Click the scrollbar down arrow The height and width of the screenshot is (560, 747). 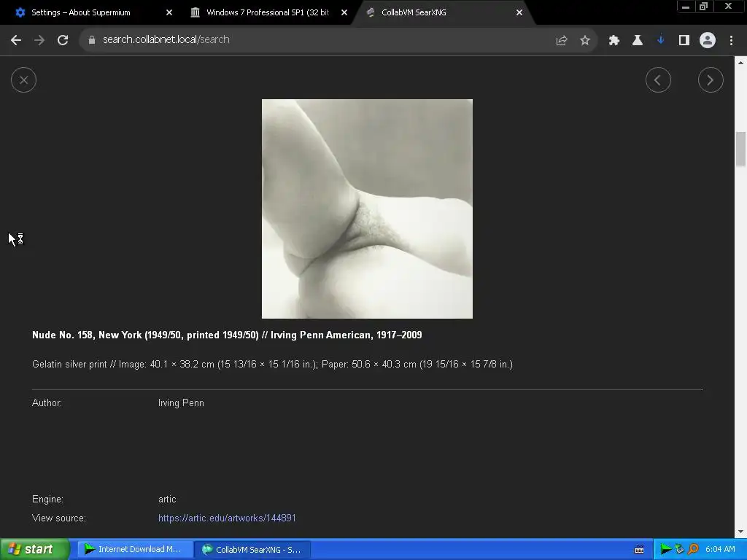tap(740, 532)
